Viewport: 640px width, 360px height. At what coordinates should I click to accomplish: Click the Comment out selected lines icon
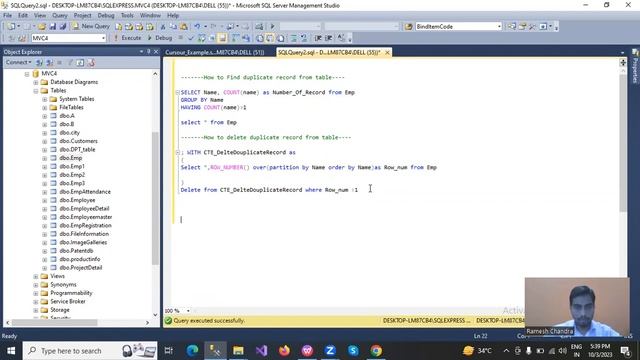(x=293, y=38)
